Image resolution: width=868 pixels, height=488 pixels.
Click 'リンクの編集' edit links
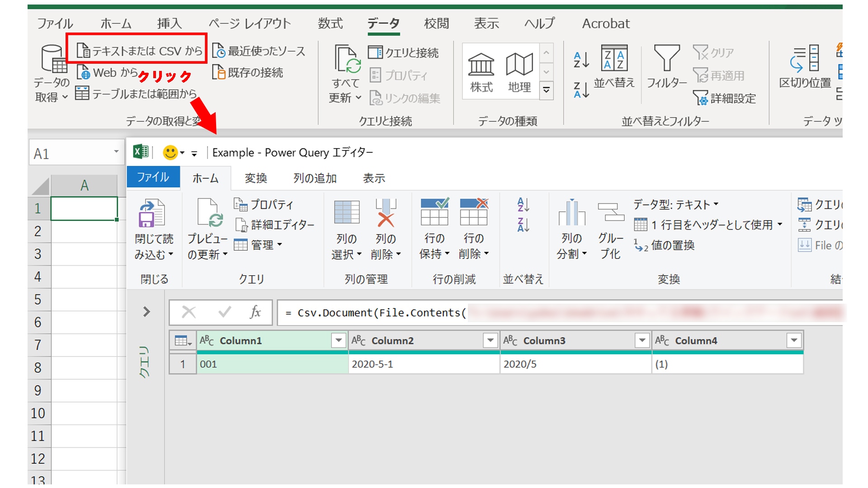[x=405, y=98]
